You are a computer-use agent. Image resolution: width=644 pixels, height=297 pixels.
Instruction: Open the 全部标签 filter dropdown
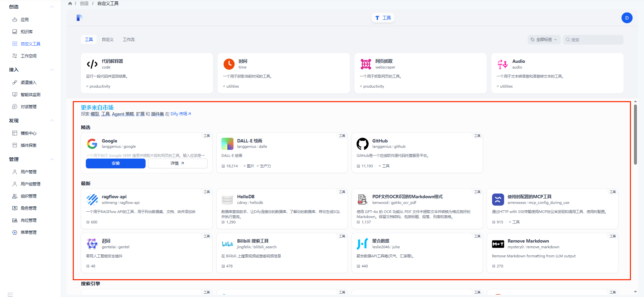(544, 40)
